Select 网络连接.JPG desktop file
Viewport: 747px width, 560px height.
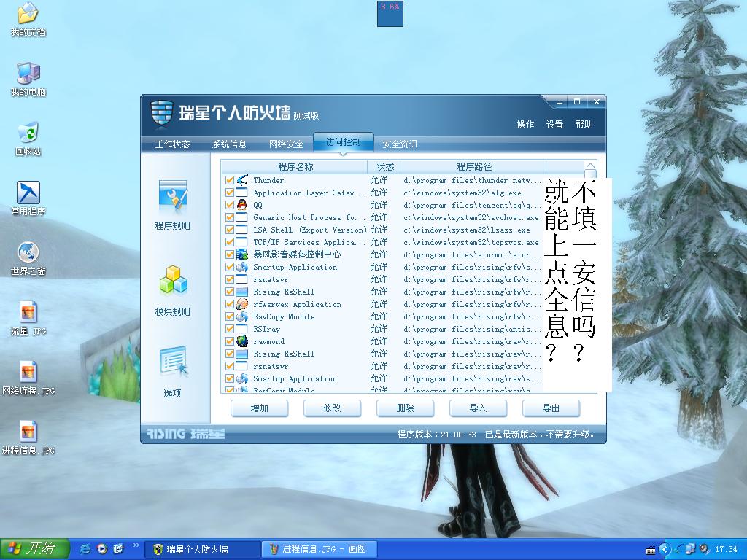[x=28, y=378]
